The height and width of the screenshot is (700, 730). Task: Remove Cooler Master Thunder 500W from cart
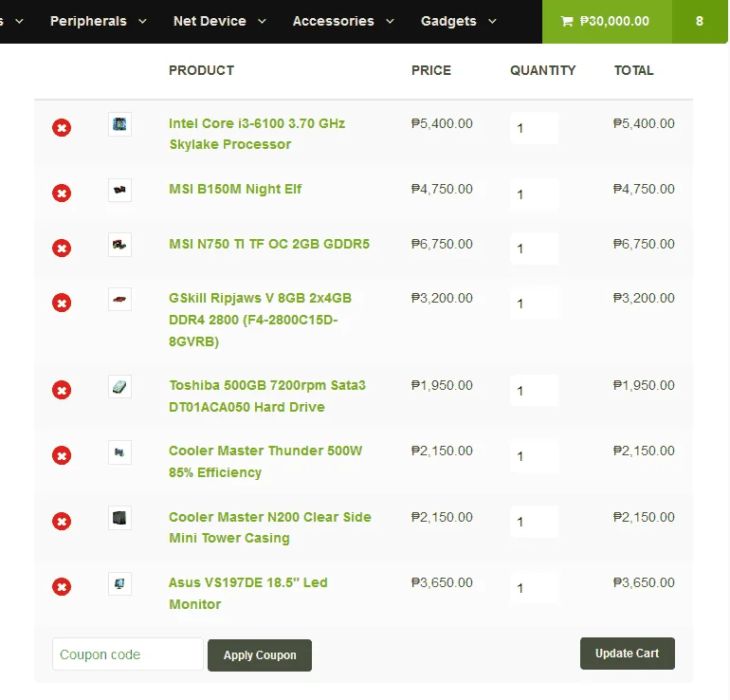(62, 455)
